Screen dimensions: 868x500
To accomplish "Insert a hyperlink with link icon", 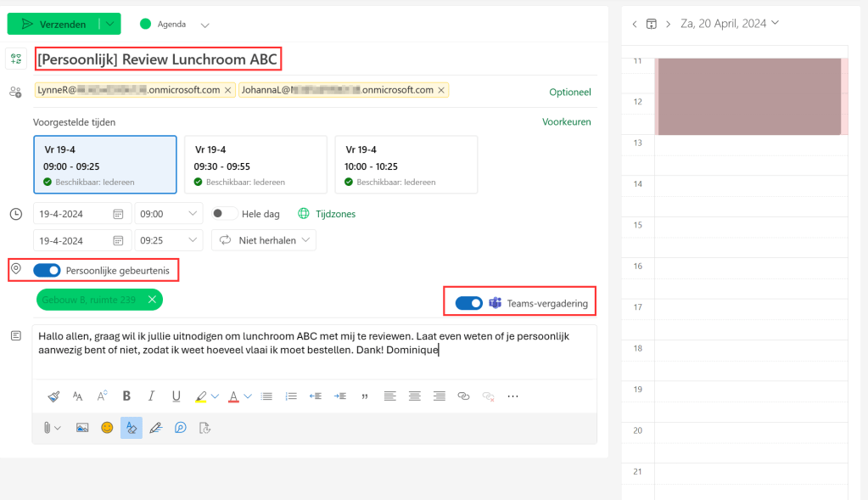I will coord(463,396).
